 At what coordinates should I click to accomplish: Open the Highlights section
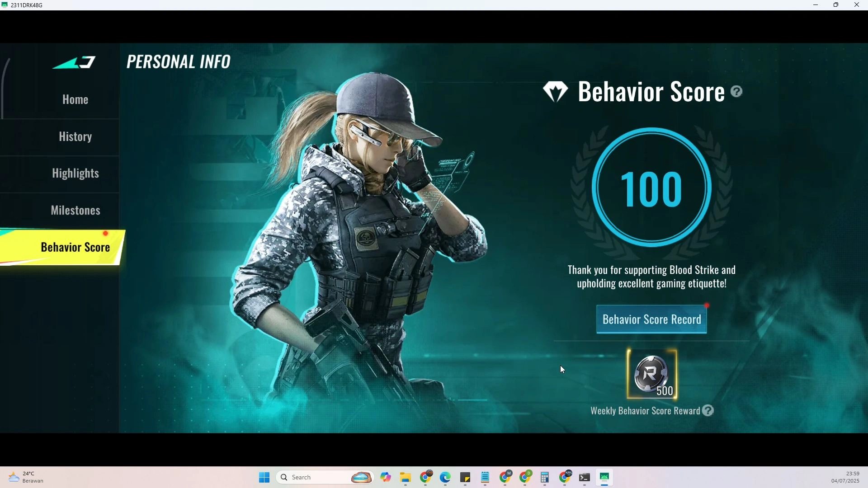click(75, 174)
